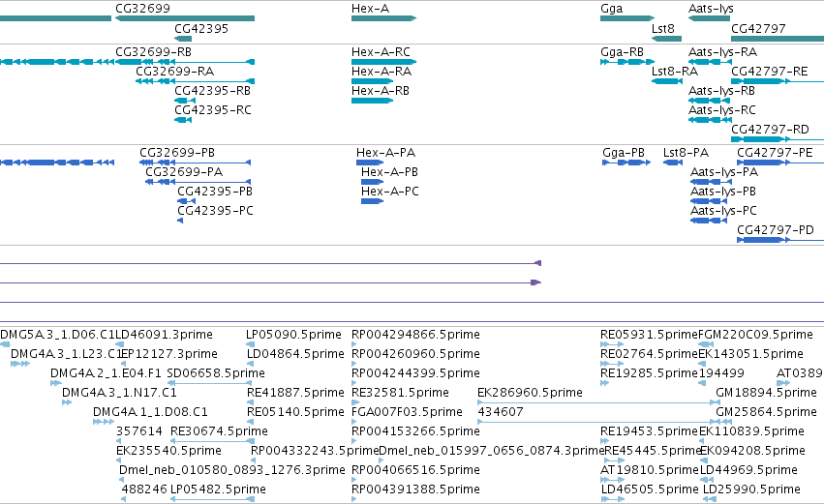824x504 pixels.
Task: Open the Gga-RB transcript
Action: tap(623, 52)
